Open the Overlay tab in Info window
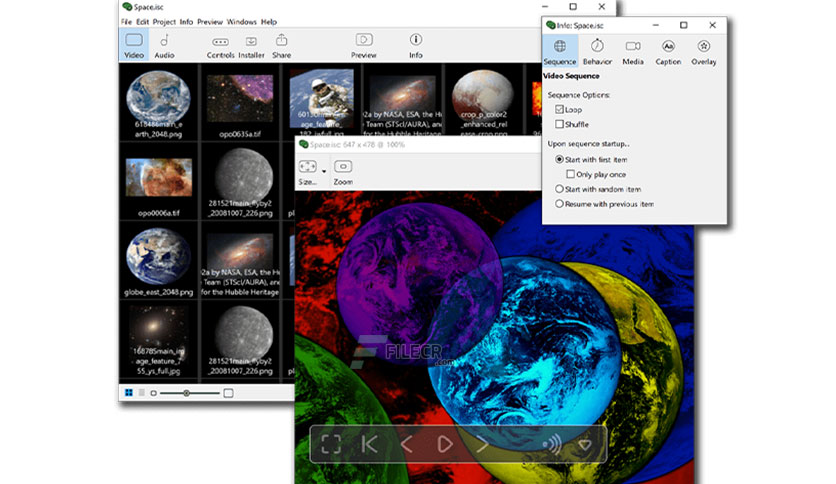Image resolution: width=836 pixels, height=484 pixels. [x=704, y=52]
